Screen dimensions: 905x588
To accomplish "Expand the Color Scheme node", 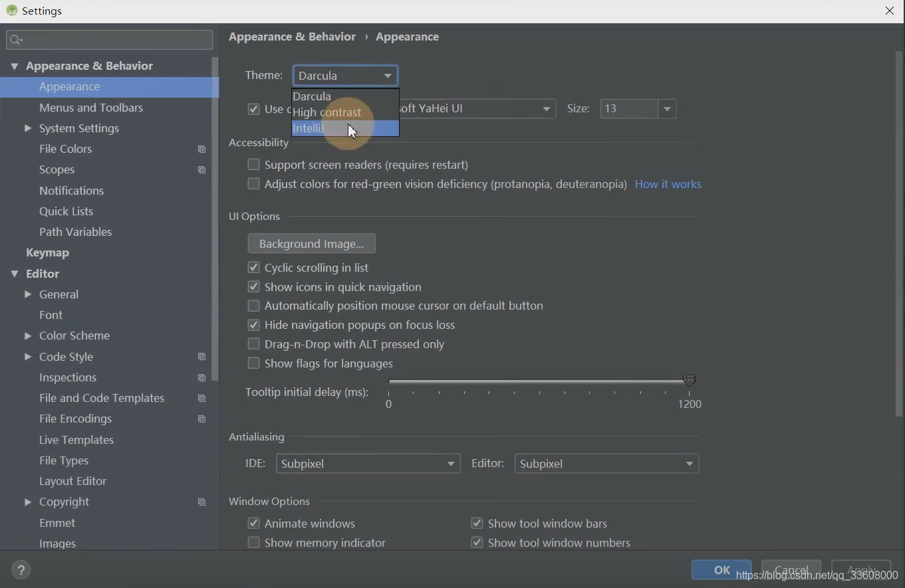I will [27, 336].
